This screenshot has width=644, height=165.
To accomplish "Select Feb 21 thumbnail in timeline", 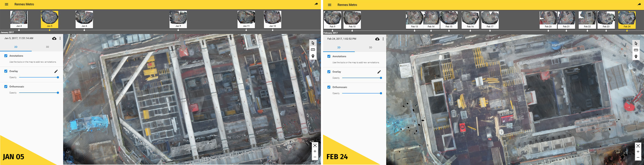I will [566, 20].
